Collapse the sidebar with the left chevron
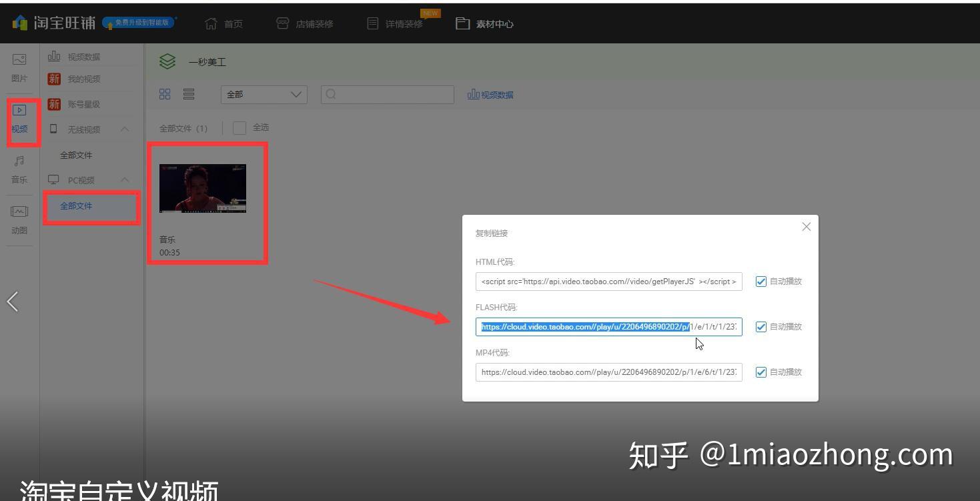The width and height of the screenshot is (980, 501). tap(12, 302)
